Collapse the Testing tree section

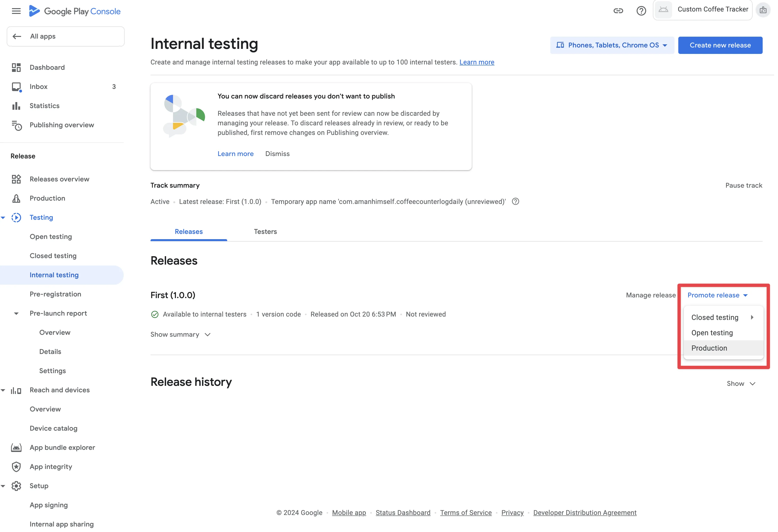tap(3, 218)
